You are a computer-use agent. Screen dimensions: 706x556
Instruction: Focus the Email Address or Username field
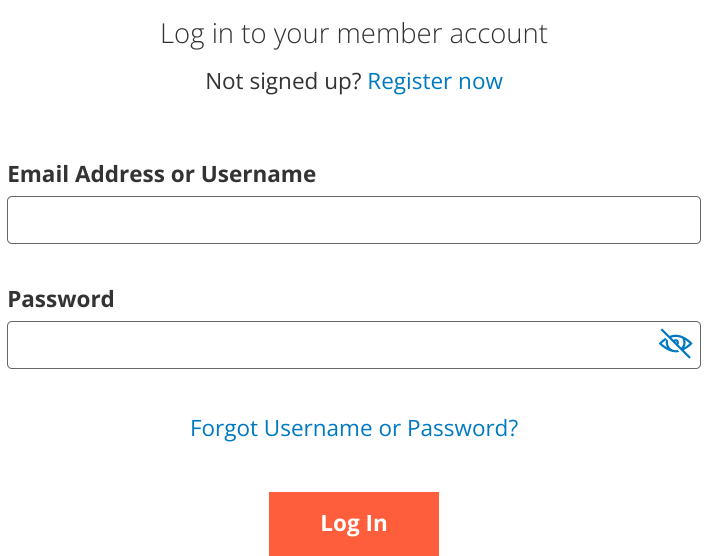(x=353, y=220)
